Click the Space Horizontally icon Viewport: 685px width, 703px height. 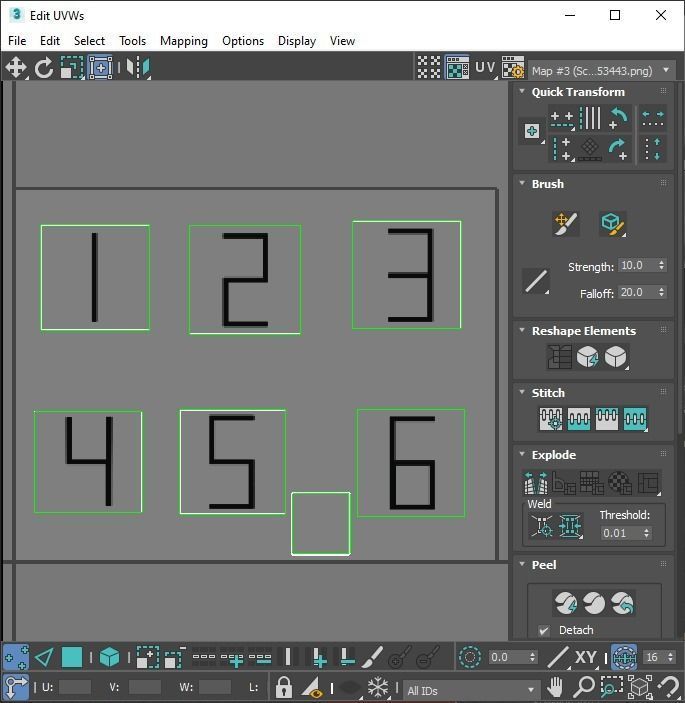pos(653,119)
